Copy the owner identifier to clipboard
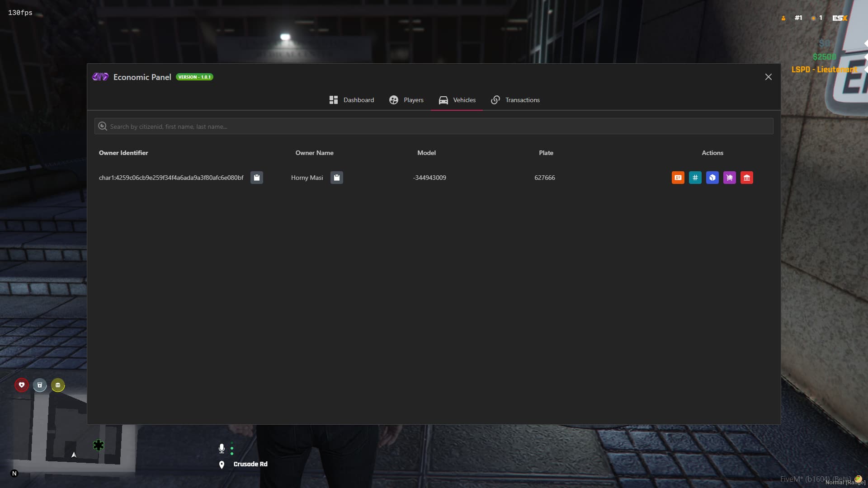868x488 pixels. coord(256,178)
